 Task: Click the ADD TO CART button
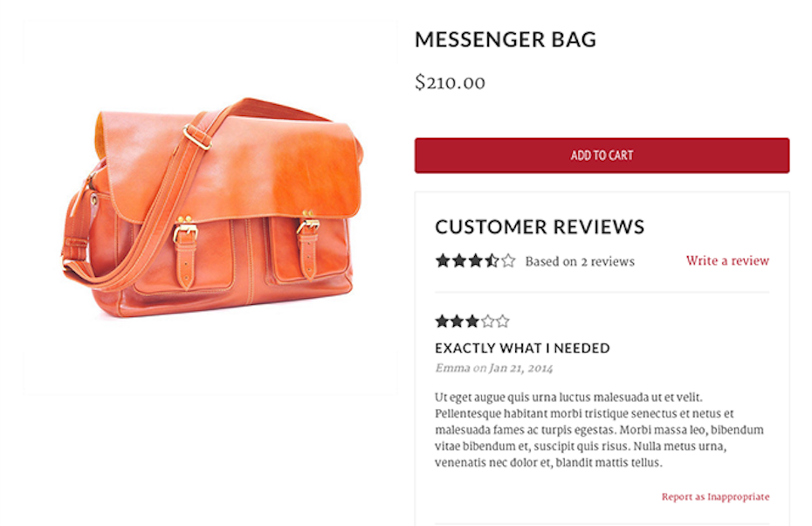[x=602, y=156]
